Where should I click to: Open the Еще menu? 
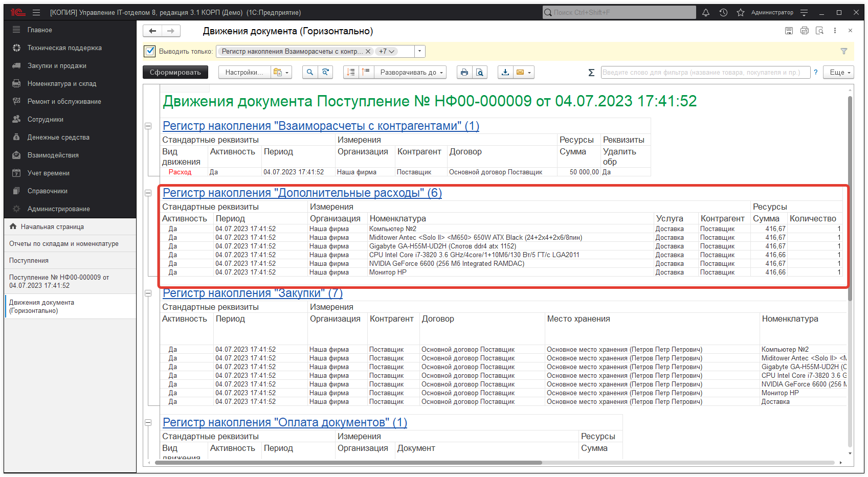pos(838,72)
